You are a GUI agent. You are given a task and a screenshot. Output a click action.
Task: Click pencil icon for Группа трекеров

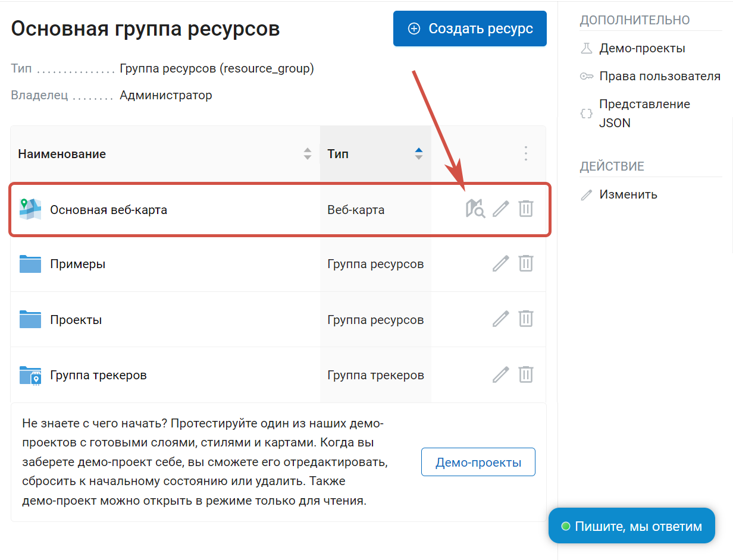coord(501,375)
